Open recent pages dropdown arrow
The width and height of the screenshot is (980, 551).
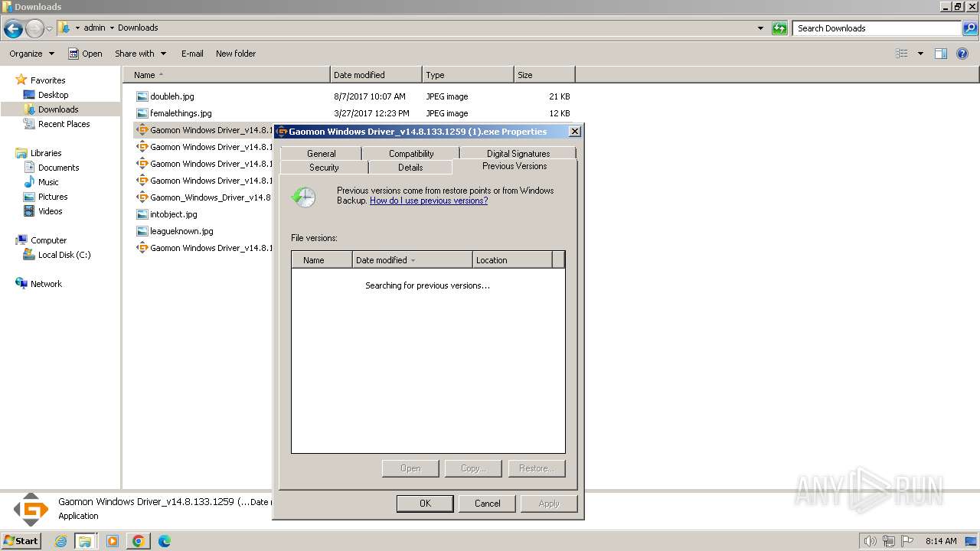pos(49,29)
